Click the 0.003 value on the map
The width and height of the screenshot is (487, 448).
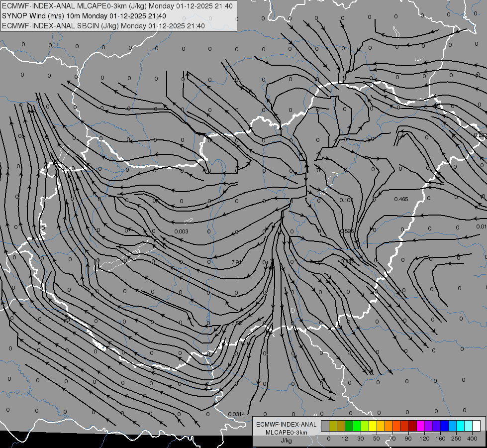(x=182, y=231)
